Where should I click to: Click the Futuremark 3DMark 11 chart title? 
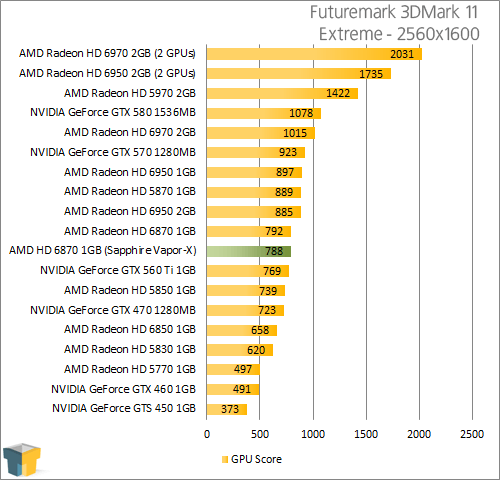pos(394,12)
